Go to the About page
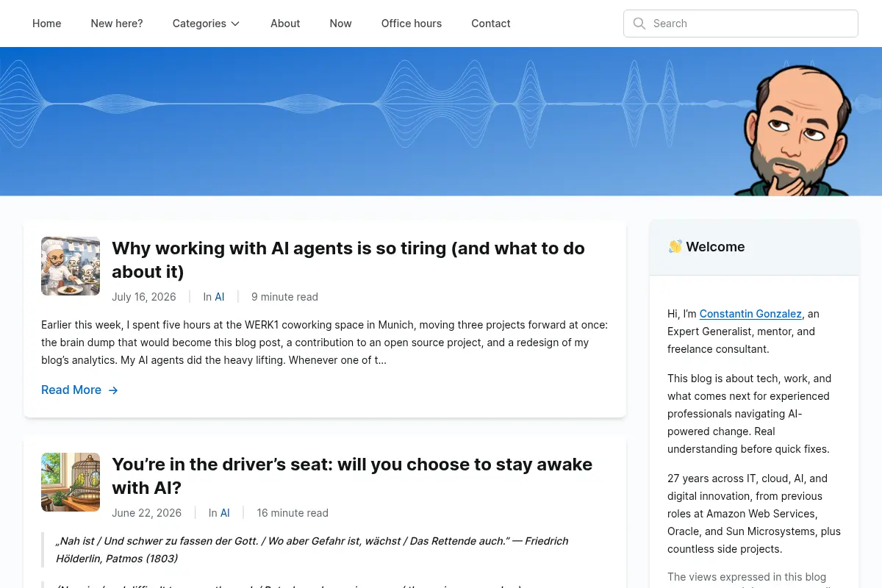Screen dimensions: 882x588 pyautogui.click(x=285, y=24)
